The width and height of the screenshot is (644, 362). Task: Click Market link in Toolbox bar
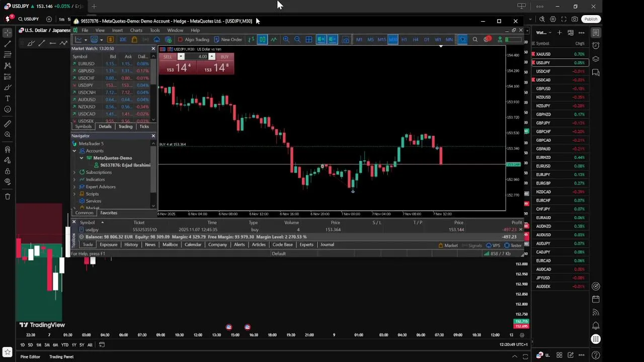point(448,245)
